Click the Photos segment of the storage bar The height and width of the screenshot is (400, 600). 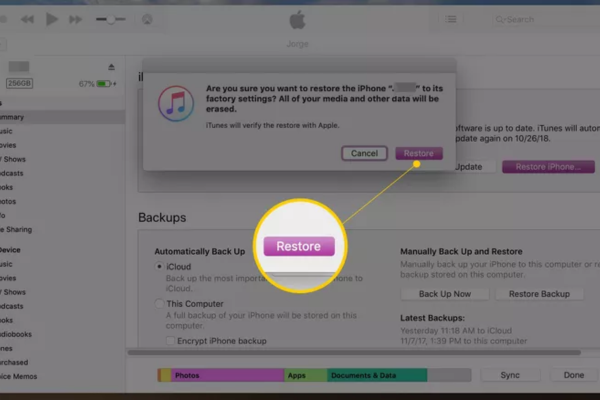pos(228,375)
